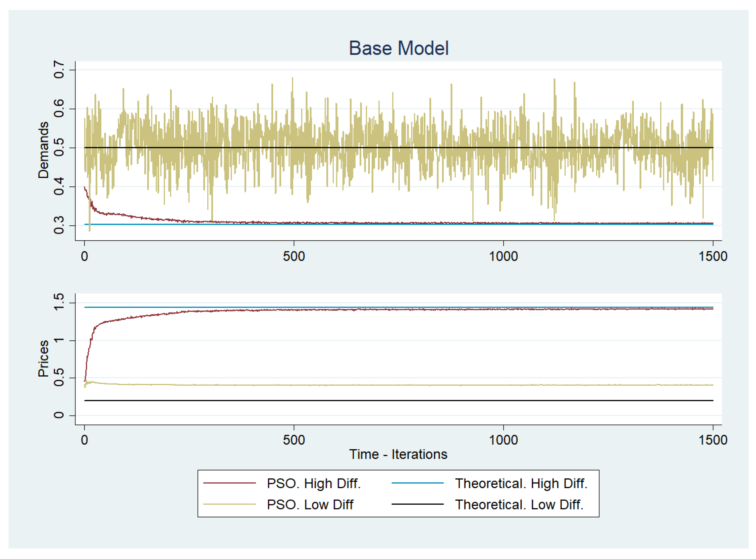Select 'Theoretical. High Diff.' legend label
The height and width of the screenshot is (559, 756).
tap(521, 483)
